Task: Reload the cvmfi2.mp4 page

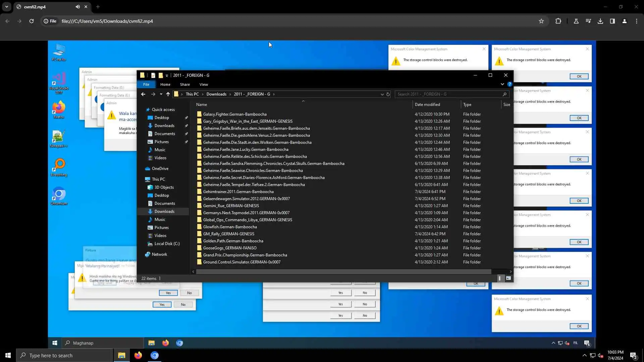Action: tap(32, 21)
